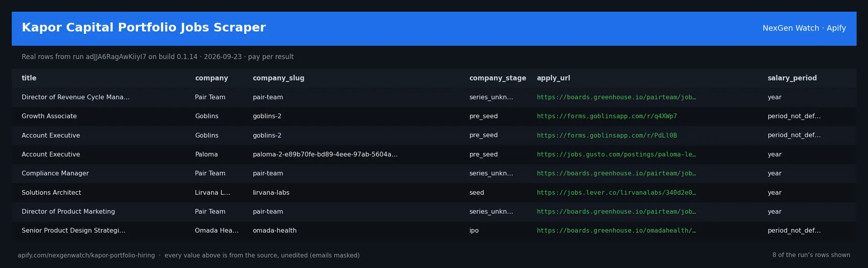Click the pair-team slug in Director of Revenue row
The image size is (868, 268).
click(268, 97)
